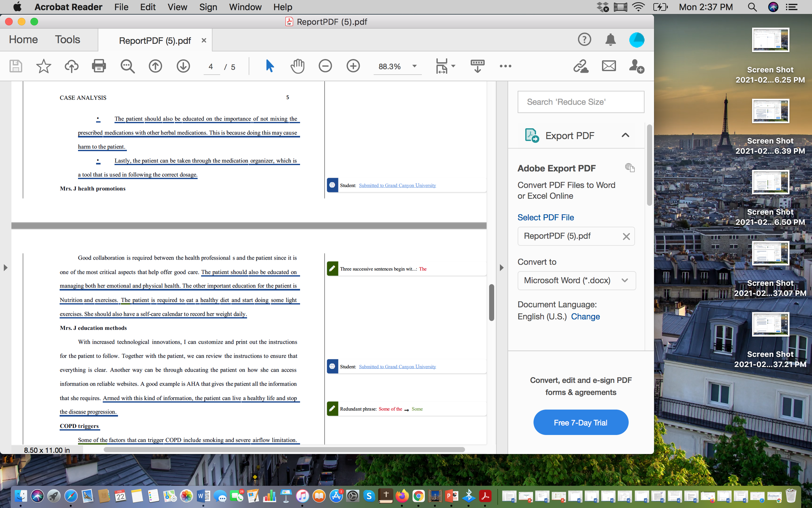
Task: Open Spotlight search in menu bar
Action: [x=752, y=7]
